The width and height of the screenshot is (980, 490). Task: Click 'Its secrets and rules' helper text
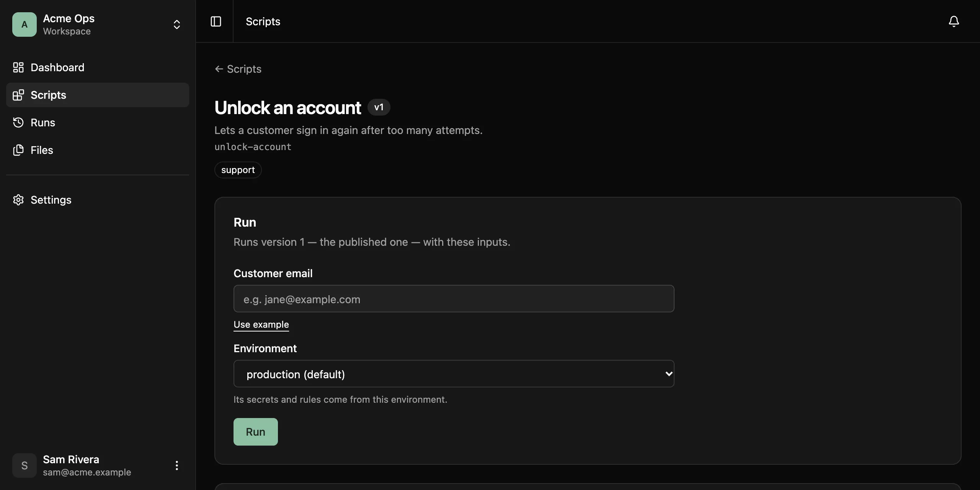pos(340,400)
